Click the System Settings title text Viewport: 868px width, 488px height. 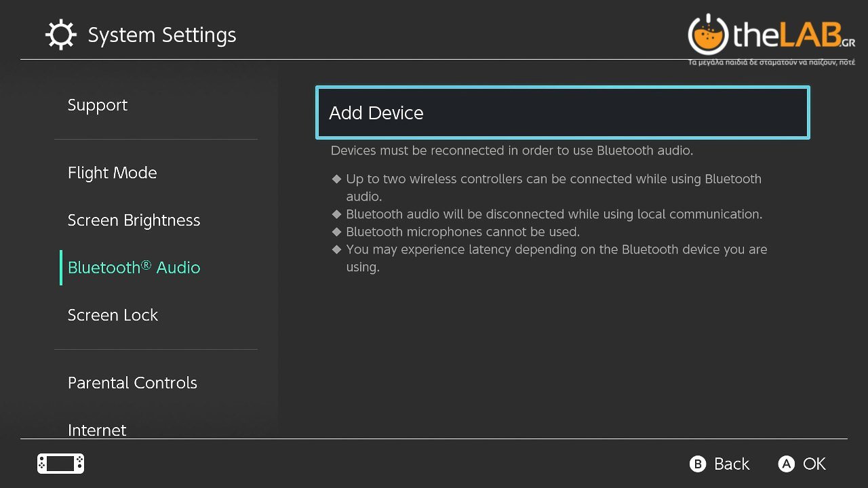pyautogui.click(x=162, y=35)
